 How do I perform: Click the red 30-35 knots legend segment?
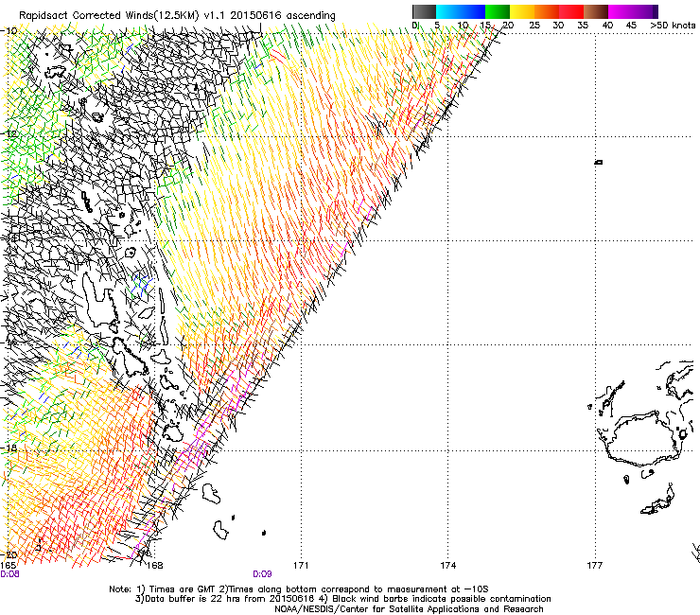[x=571, y=11]
